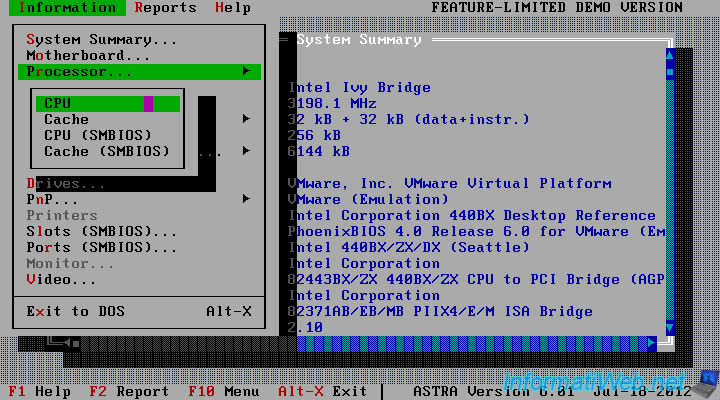Click the System Summary window title

point(359,39)
